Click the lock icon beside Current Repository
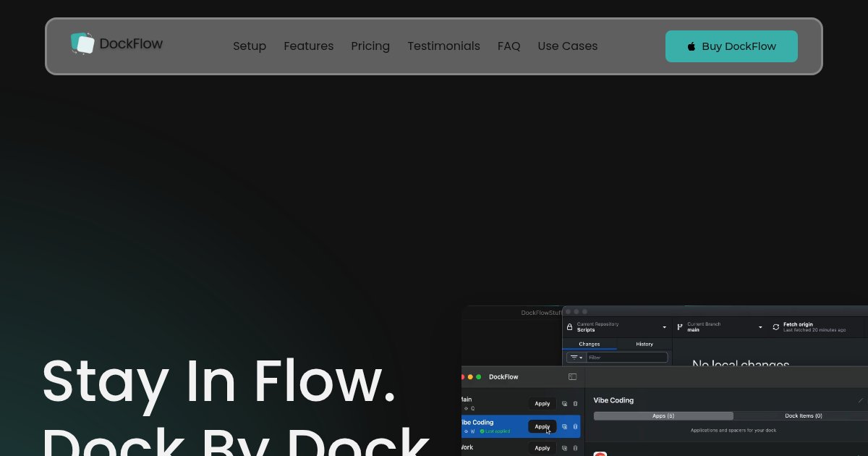Image resolution: width=868 pixels, height=456 pixels. 569,327
